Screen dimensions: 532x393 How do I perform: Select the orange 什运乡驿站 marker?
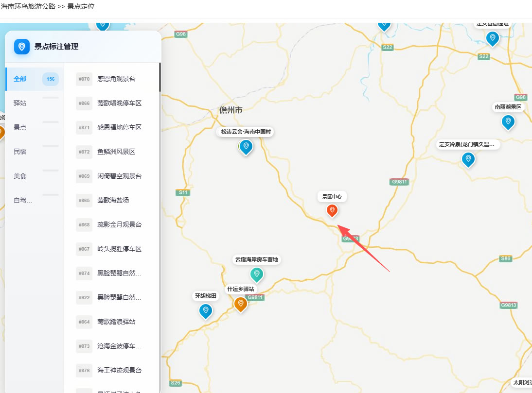241,304
